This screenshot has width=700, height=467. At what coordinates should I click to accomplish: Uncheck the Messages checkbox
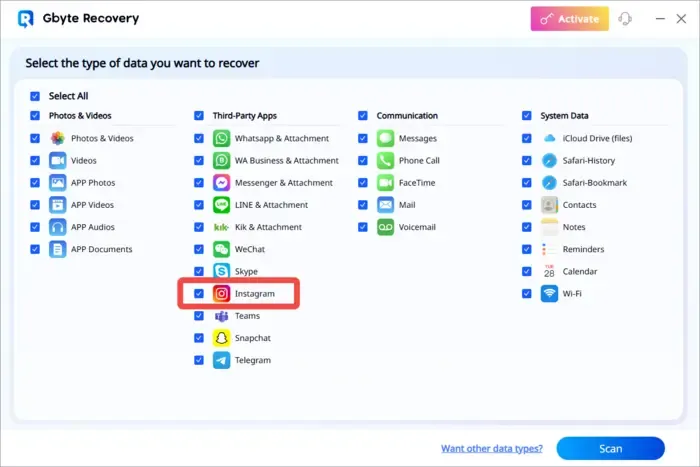(362, 138)
